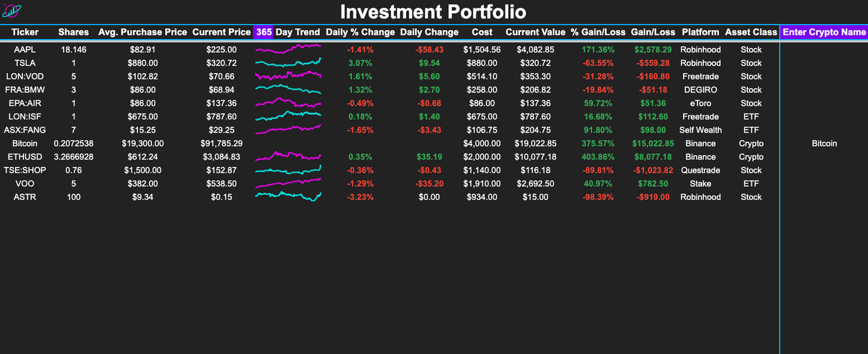The height and width of the screenshot is (354, 868).
Task: Open the Asset Class column header
Action: (x=750, y=32)
